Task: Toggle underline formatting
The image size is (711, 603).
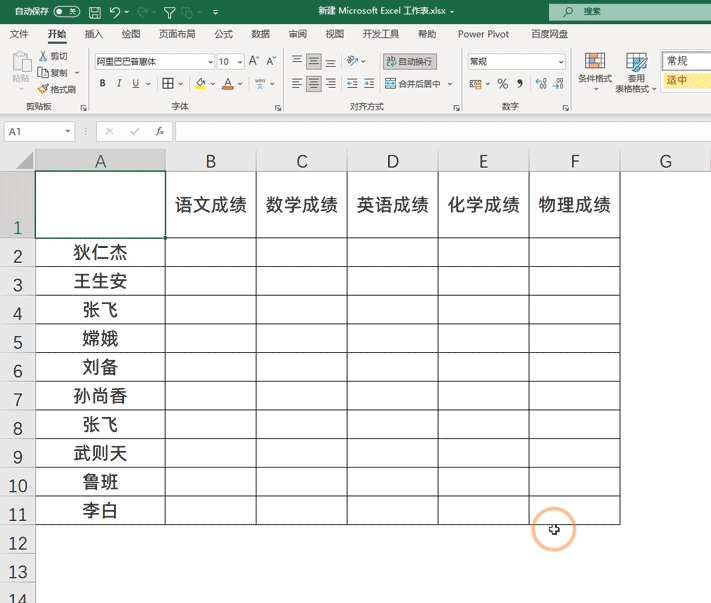Action: (x=135, y=83)
